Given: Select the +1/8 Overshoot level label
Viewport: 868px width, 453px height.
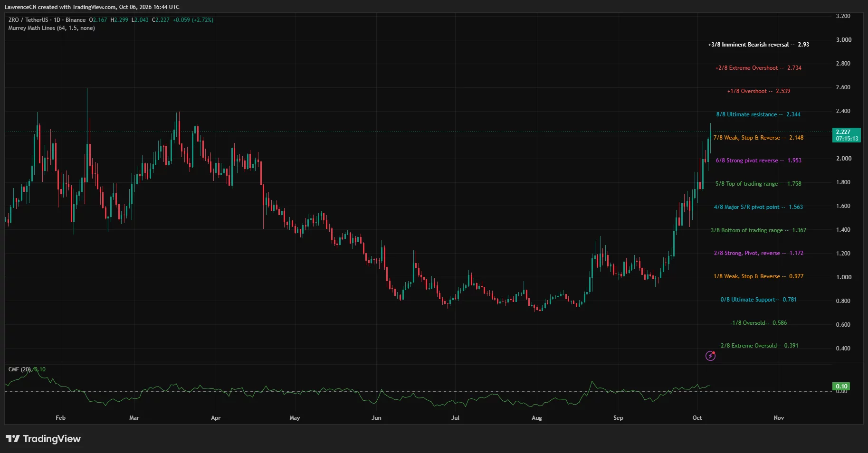Looking at the screenshot, I should pos(758,91).
